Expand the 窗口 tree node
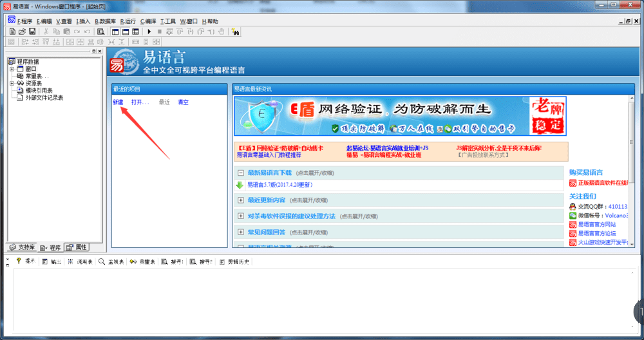Viewport: 644px width, 340px height. pos(12,69)
